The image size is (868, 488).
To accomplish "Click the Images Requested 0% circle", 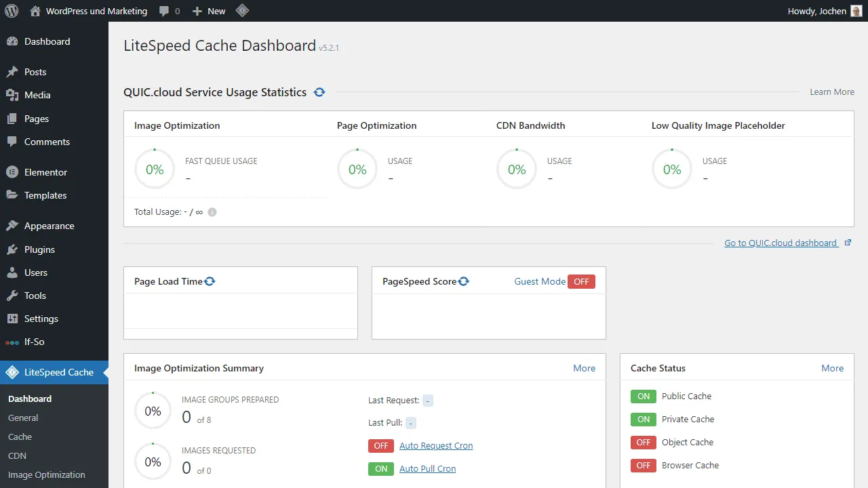I will (153, 462).
